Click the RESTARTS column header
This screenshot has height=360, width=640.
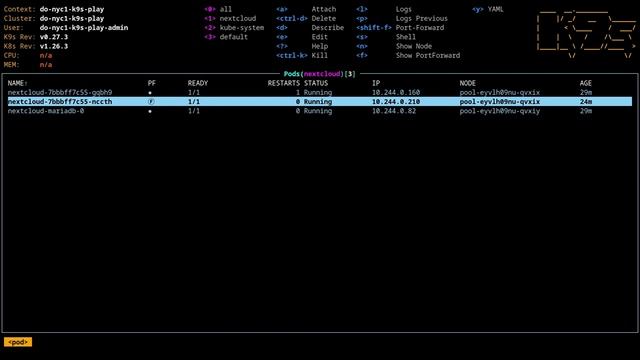click(284, 83)
